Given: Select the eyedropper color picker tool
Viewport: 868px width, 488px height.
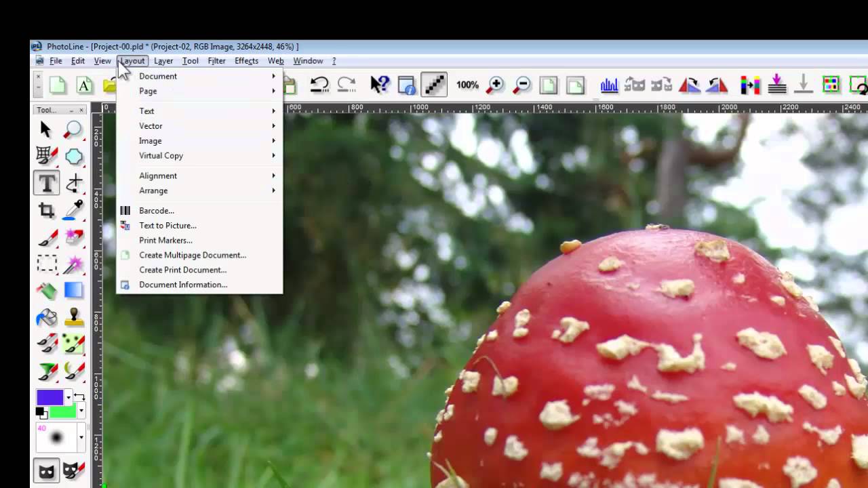Looking at the screenshot, I should coord(73,210).
